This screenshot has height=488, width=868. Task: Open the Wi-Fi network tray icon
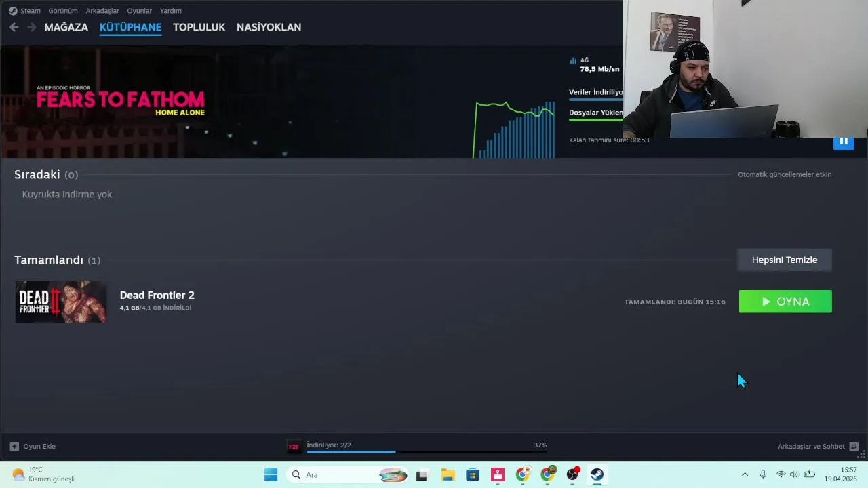click(x=781, y=474)
